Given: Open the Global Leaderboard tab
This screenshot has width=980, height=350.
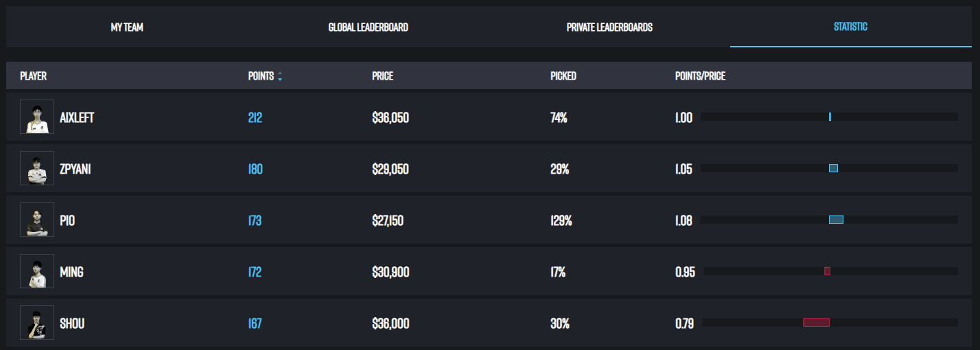Looking at the screenshot, I should coord(368,27).
